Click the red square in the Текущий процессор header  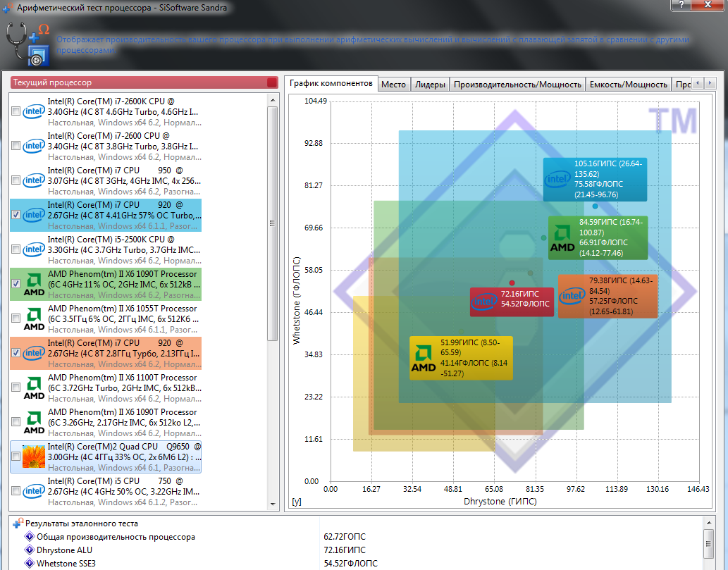pos(272,82)
